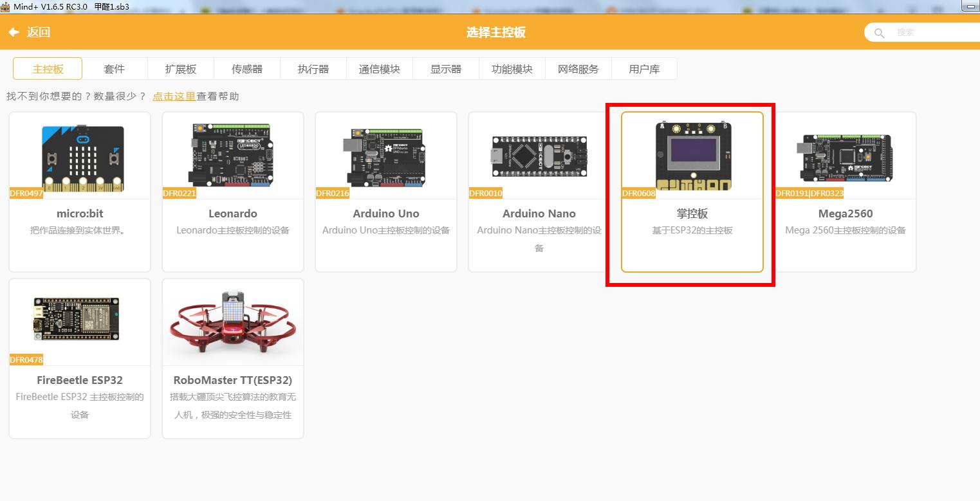Click the Arduino Uno card title
Viewport: 980px width, 501px height.
[x=386, y=214]
